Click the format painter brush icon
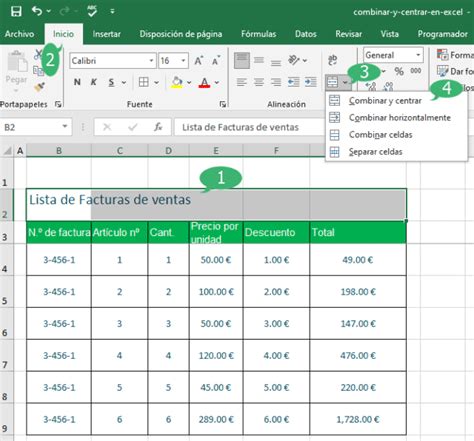 click(x=39, y=87)
